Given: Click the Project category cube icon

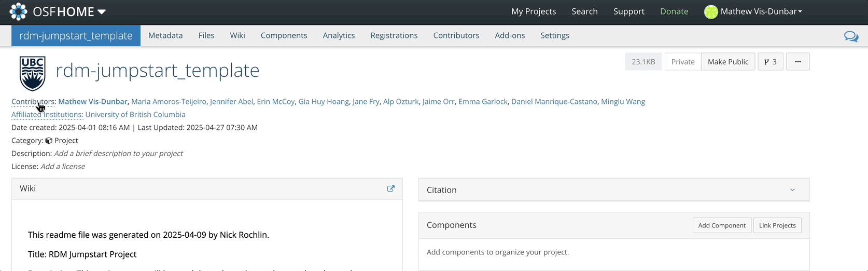Looking at the screenshot, I should [x=49, y=141].
